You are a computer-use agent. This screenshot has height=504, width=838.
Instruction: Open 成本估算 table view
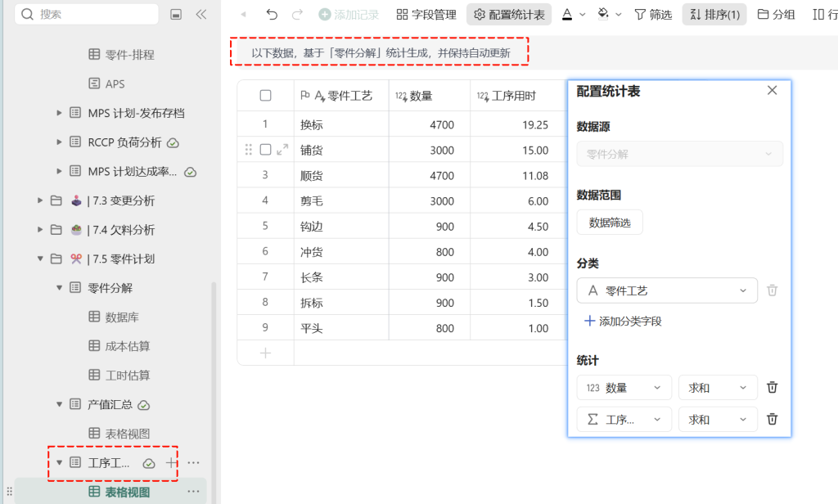click(x=119, y=346)
